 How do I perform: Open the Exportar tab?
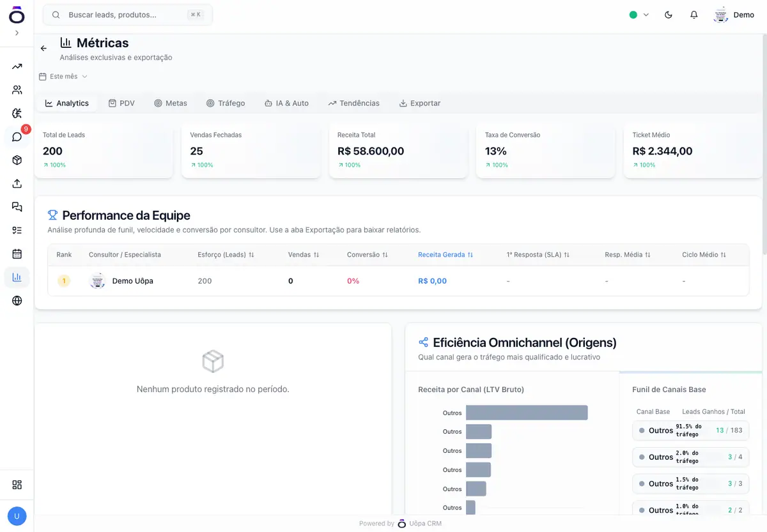click(x=420, y=103)
